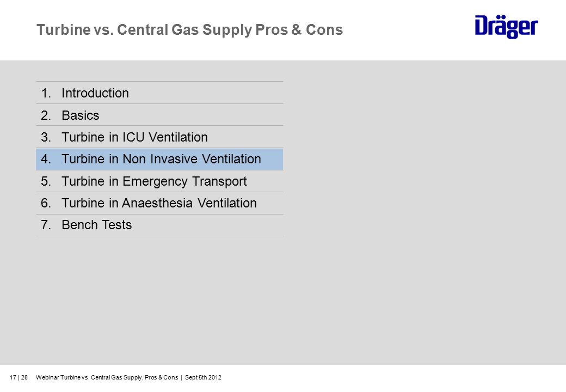Open Turbine in Emergency Transport section

(x=159, y=181)
